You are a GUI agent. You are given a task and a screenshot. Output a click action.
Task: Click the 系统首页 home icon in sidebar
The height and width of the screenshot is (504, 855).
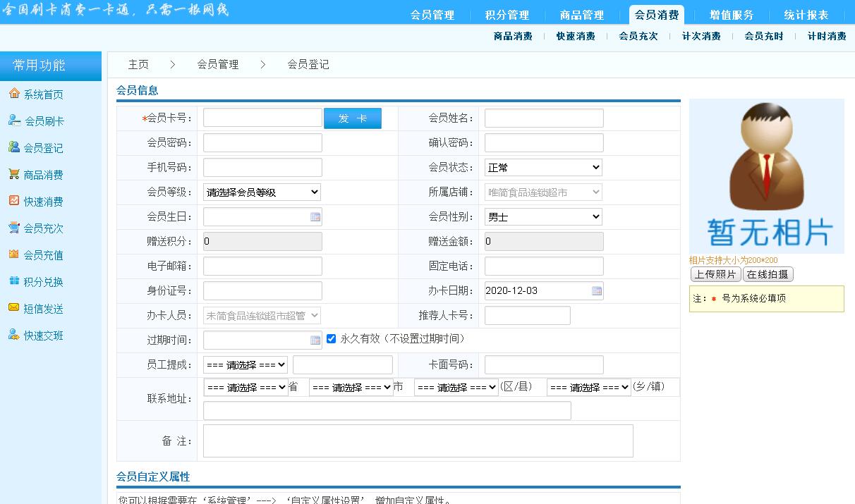pyautogui.click(x=14, y=94)
